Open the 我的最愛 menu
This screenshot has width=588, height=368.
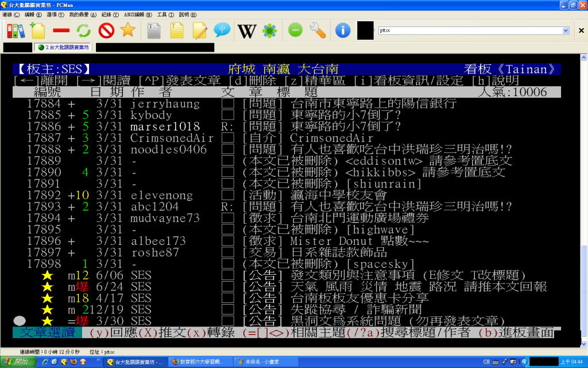tap(82, 14)
